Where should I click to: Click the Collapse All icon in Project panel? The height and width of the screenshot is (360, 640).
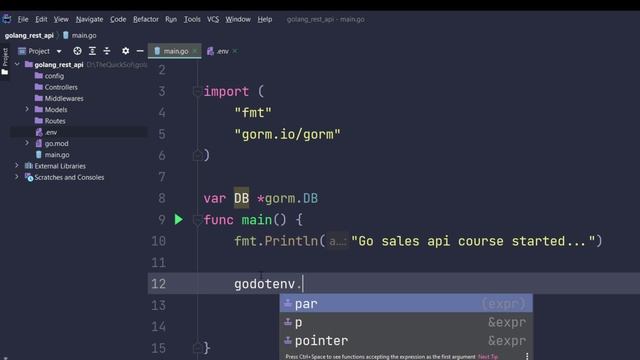[107, 51]
